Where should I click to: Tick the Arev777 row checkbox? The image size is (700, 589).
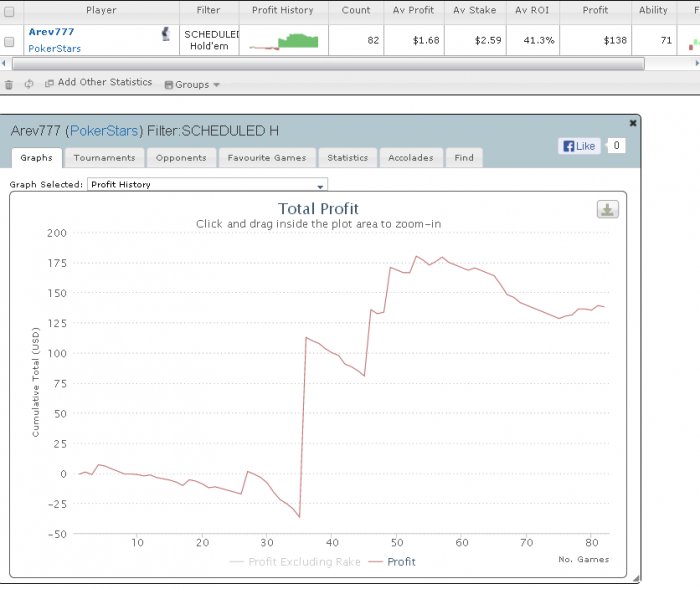tap(9, 42)
